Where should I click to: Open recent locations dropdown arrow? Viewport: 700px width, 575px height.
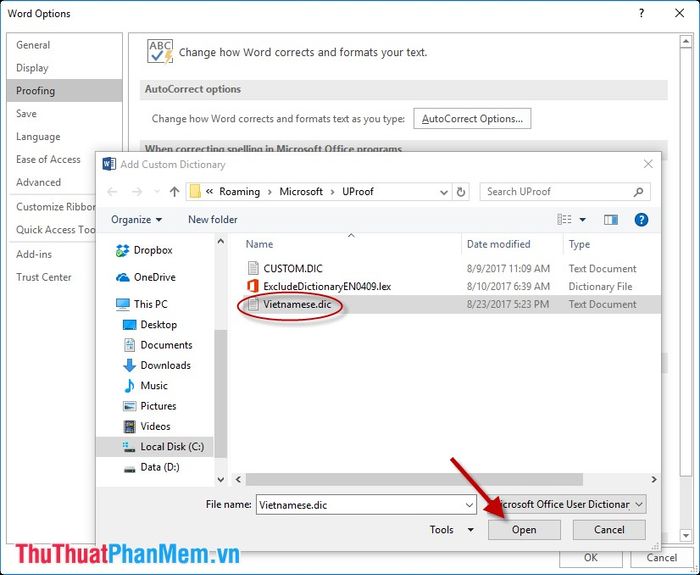click(x=157, y=192)
